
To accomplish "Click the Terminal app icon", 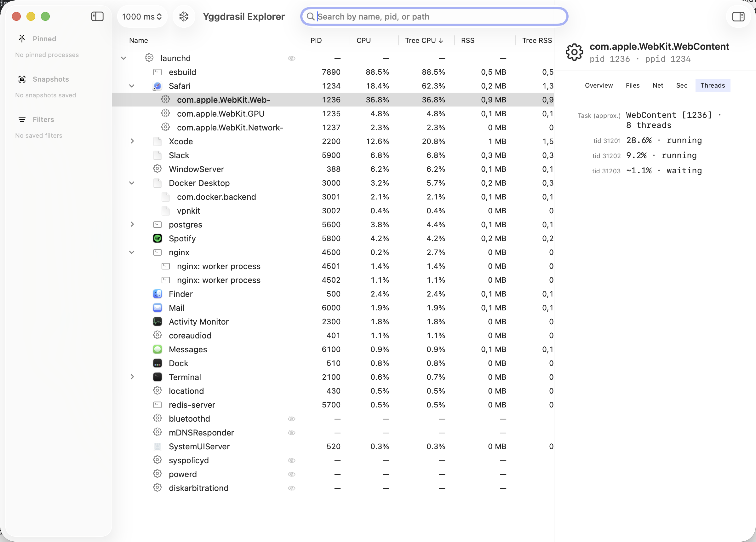I will pos(157,377).
